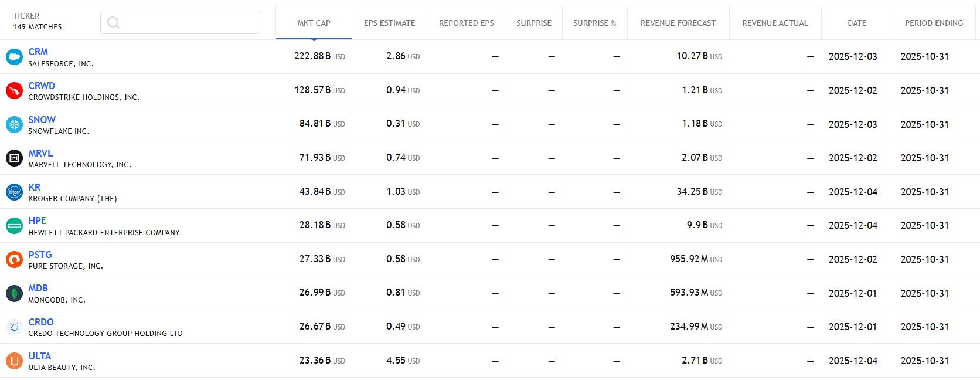Click the Ulta Beauty logo icon
Screen dimensions: 980x380
click(14, 361)
